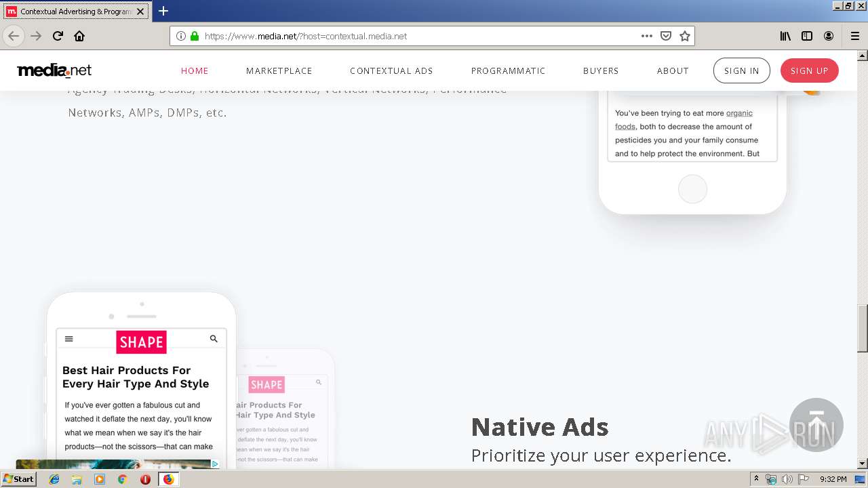The height and width of the screenshot is (488, 868).
Task: Click the SIGN IN button
Action: (x=742, y=70)
